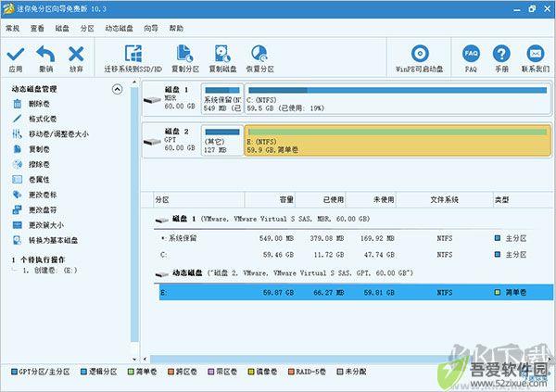Image resolution: width=556 pixels, height=392 pixels.
Task: Click the 分区 column header
Action: (199, 200)
